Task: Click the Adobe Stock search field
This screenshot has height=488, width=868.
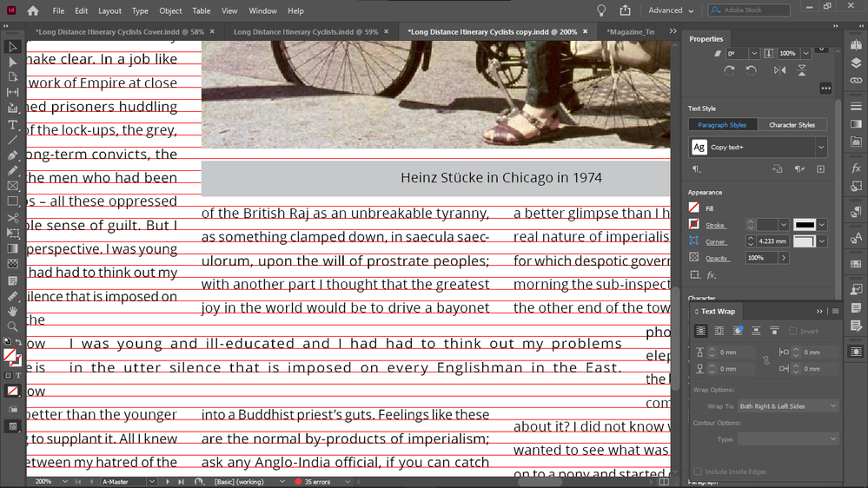Action: (749, 10)
